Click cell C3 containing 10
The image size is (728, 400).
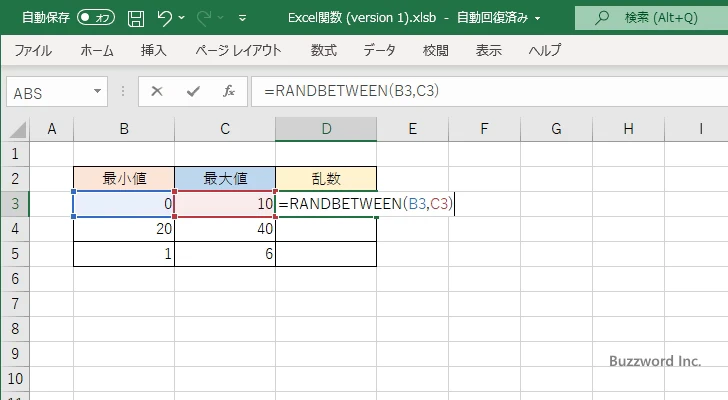point(225,204)
